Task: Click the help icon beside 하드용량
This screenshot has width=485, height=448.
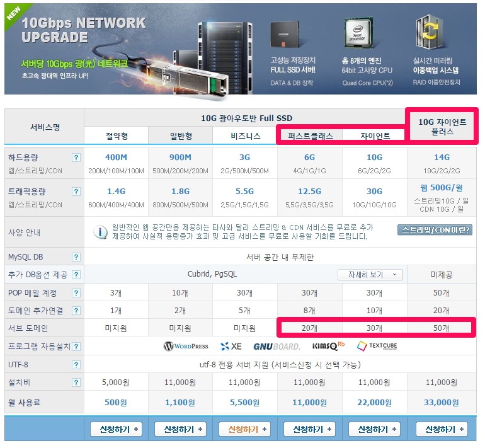Action: (x=76, y=158)
